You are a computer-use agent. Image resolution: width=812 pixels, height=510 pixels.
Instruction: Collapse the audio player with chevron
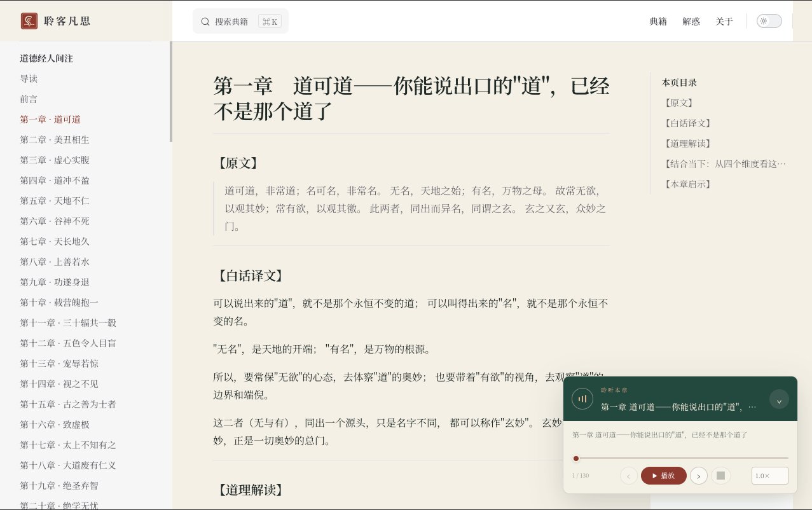pyautogui.click(x=779, y=399)
